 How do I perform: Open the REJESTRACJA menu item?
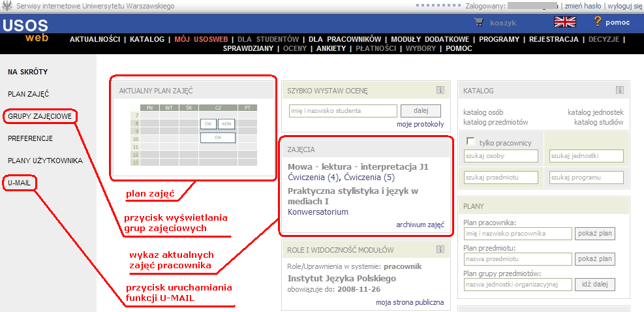point(554,39)
